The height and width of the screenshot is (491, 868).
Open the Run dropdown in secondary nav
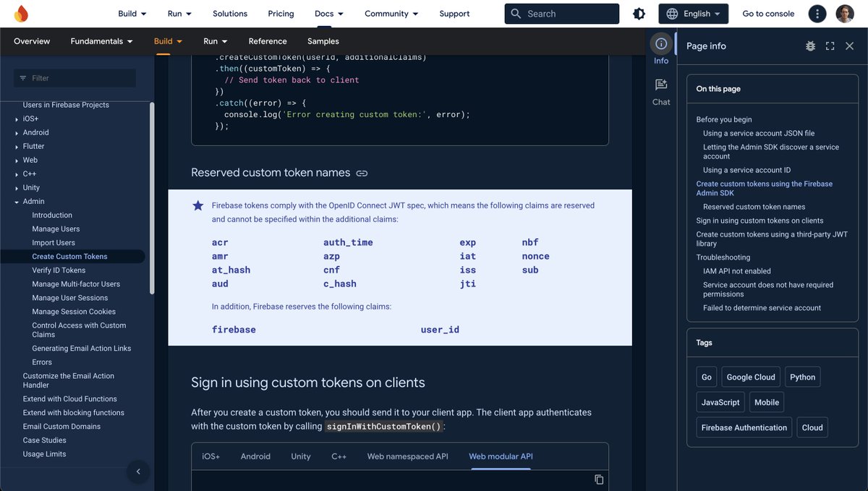click(216, 41)
